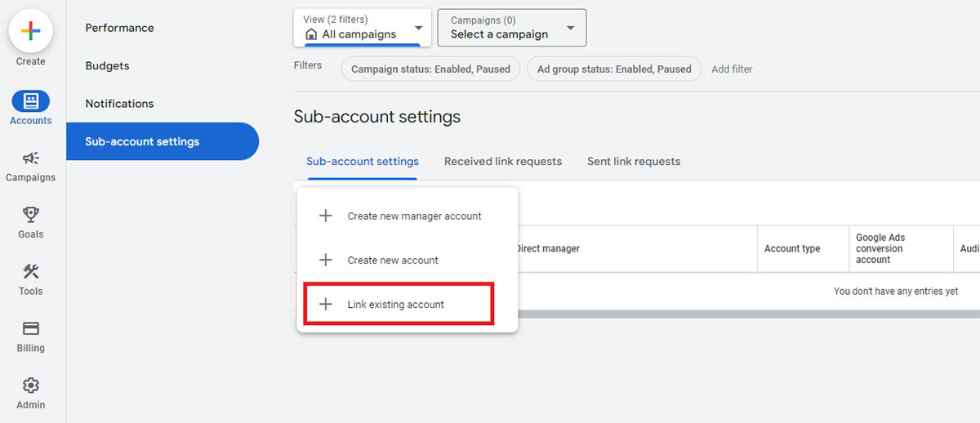Screen dimensions: 980x423
Task: Expand the All campaigns view dropdown
Action: 363,28
